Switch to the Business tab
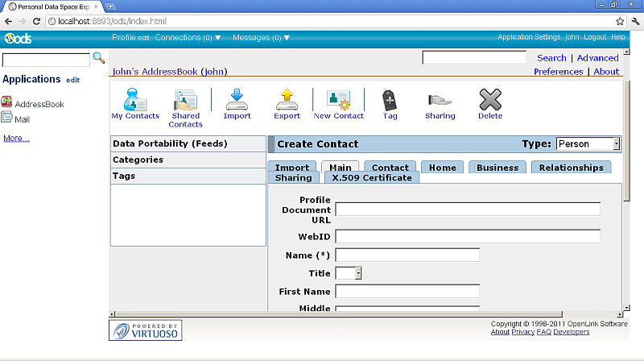 [x=497, y=168]
